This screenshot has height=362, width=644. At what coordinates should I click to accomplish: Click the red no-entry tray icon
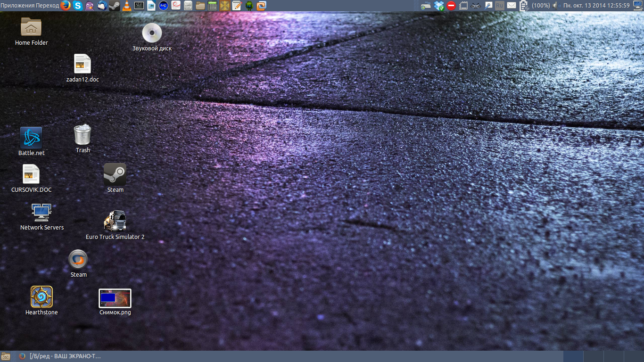[451, 6]
